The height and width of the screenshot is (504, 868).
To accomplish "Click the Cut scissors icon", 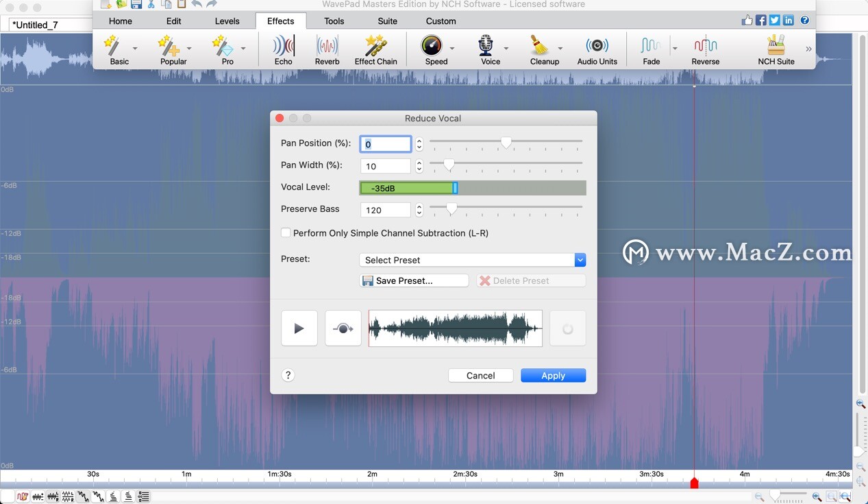I will click(151, 4).
